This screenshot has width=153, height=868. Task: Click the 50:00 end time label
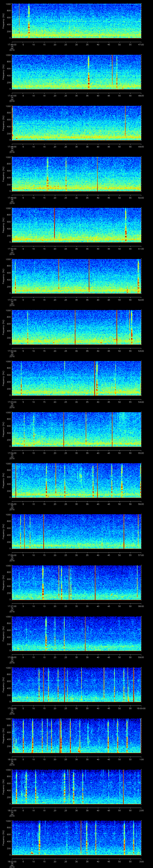click(141, 198)
